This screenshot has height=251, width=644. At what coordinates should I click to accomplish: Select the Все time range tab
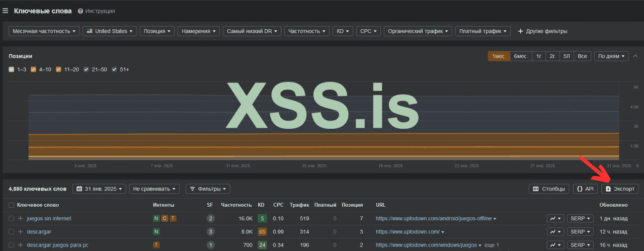tap(582, 56)
